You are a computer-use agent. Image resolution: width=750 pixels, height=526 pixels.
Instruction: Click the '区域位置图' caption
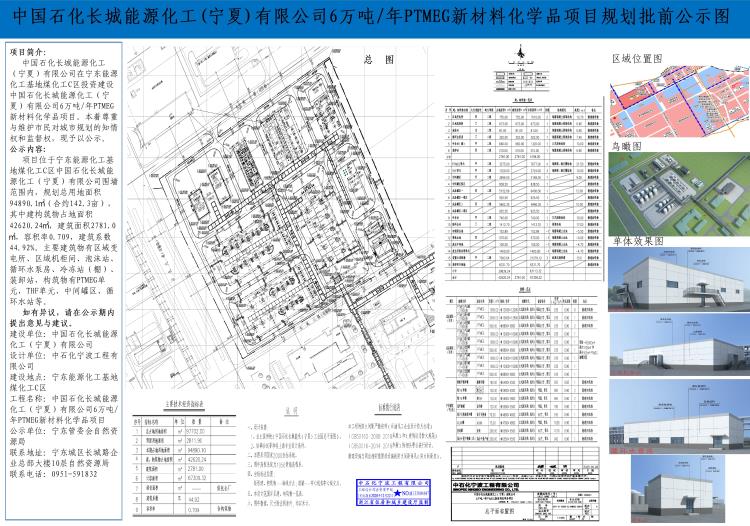(x=637, y=58)
